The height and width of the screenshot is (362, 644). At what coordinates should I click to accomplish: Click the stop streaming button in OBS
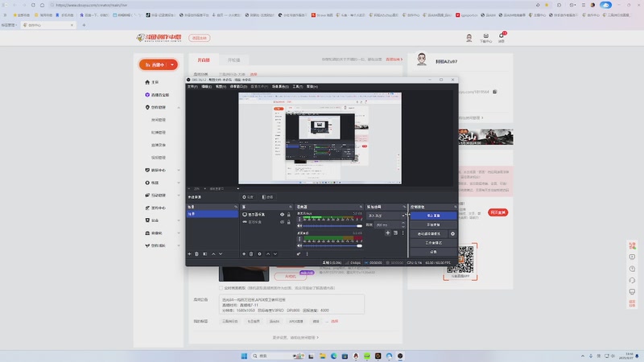pyautogui.click(x=433, y=216)
